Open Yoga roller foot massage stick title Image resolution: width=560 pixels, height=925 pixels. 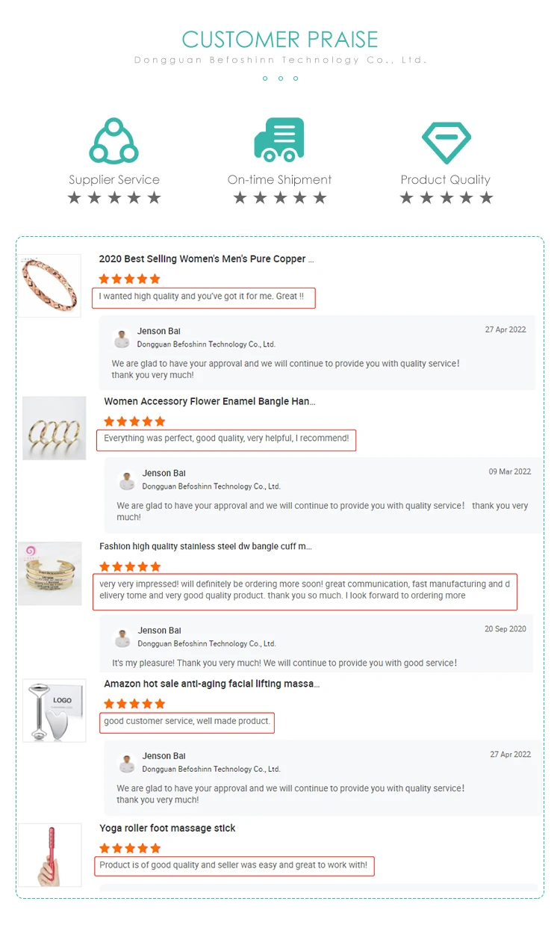[167, 828]
